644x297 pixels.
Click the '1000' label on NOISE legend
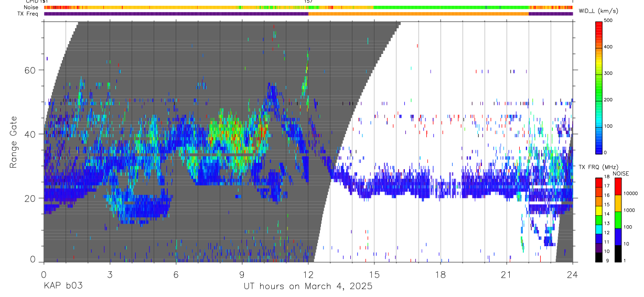(x=629, y=210)
